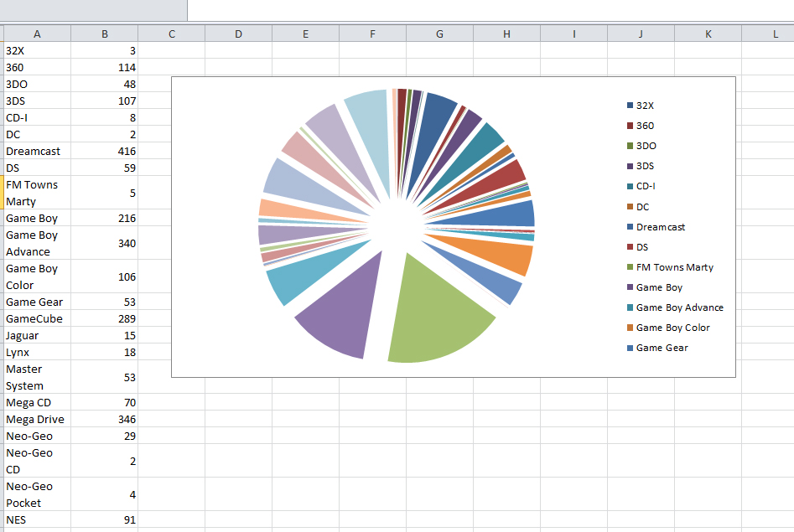Viewport: 794px width, 532px height.
Task: Select the 3DS legend entry
Action: [x=641, y=166]
